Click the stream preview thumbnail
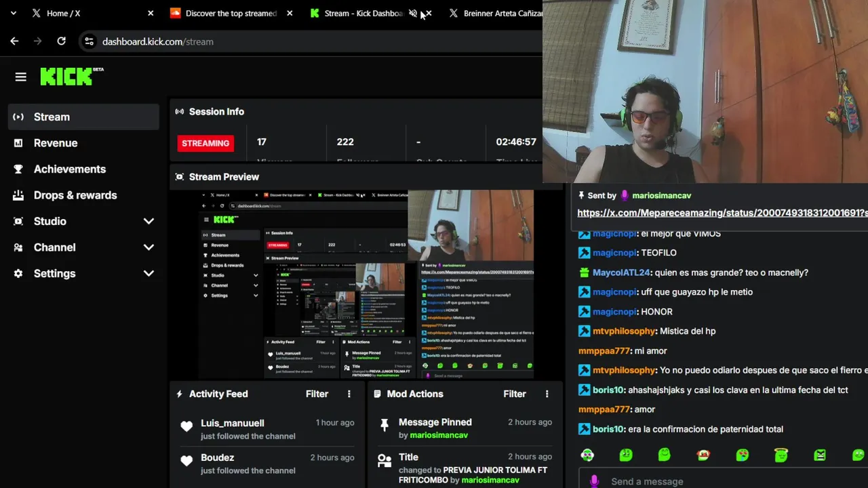 pos(366,284)
